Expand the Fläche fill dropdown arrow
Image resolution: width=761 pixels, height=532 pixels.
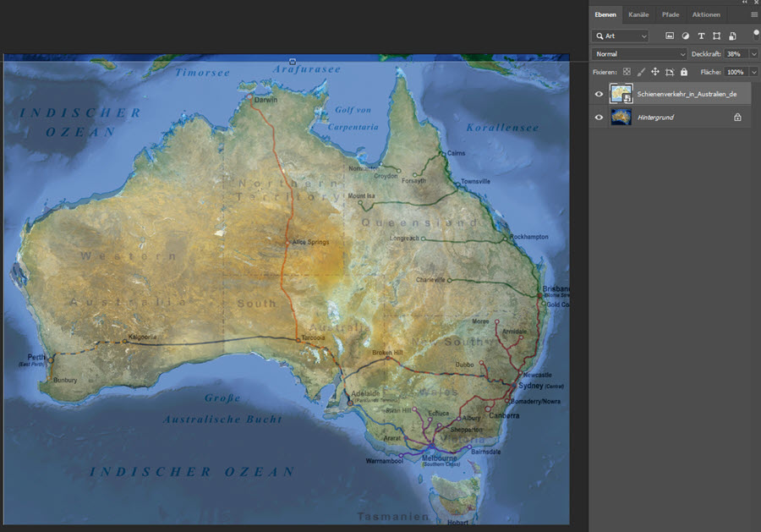tap(753, 73)
